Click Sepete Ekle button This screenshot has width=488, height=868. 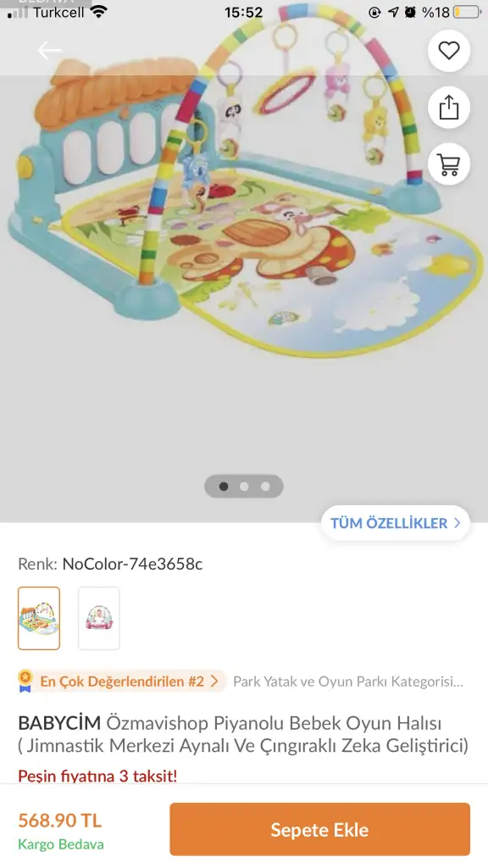319,829
